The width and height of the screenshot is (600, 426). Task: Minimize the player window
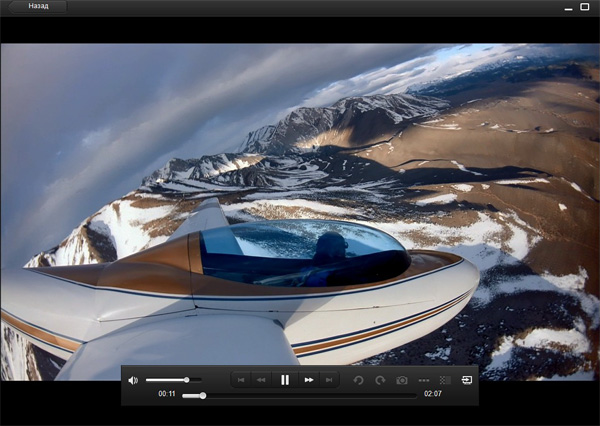[x=567, y=8]
